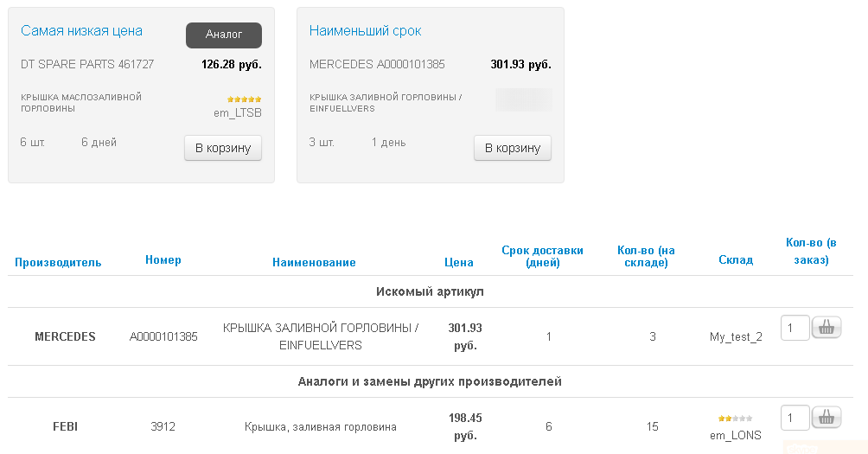Sort table by Номер column
The width and height of the screenshot is (868, 454).
[x=163, y=259]
